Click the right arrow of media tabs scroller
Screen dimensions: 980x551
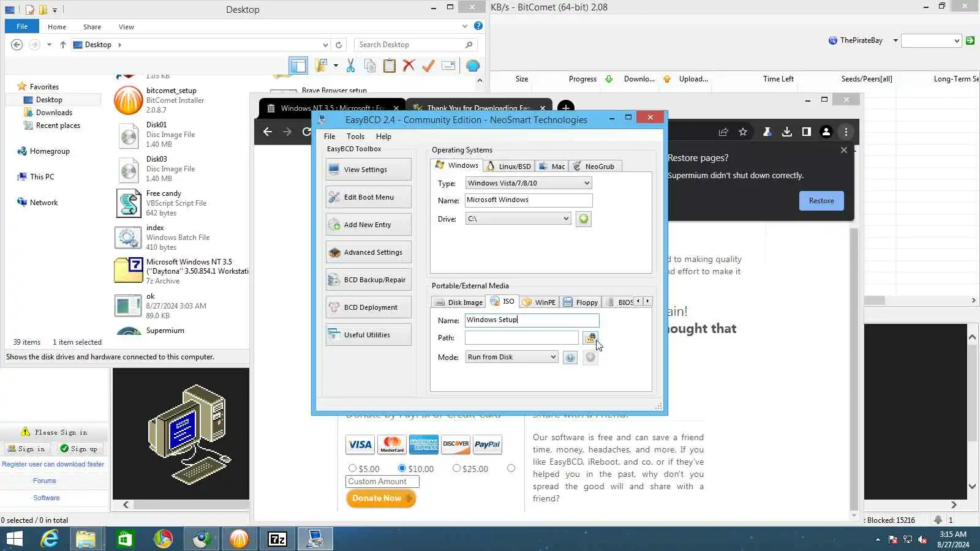click(x=647, y=301)
